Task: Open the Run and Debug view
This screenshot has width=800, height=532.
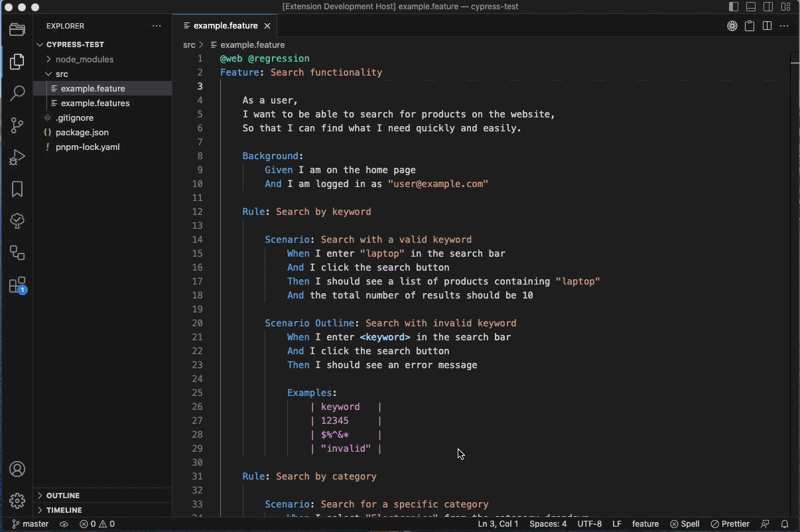Action: coord(17,157)
